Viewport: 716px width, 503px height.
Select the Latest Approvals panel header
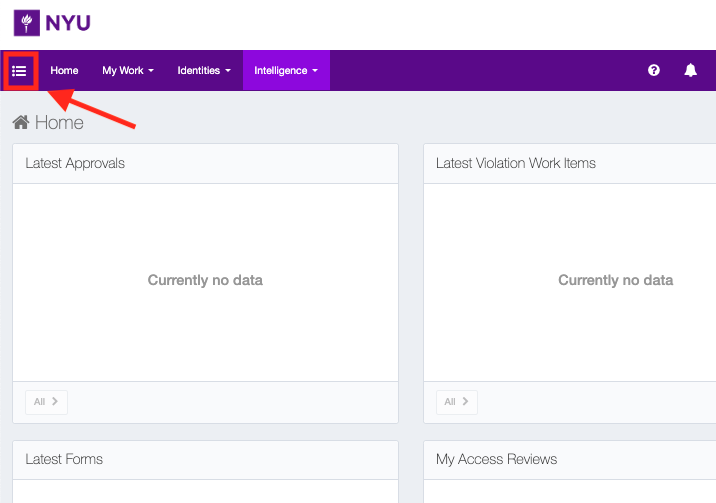75,163
